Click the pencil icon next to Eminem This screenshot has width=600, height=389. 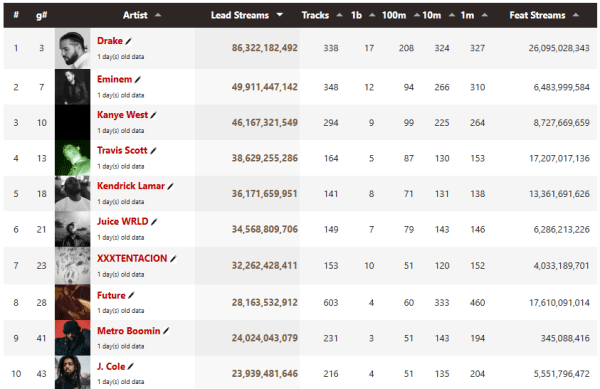(138, 80)
